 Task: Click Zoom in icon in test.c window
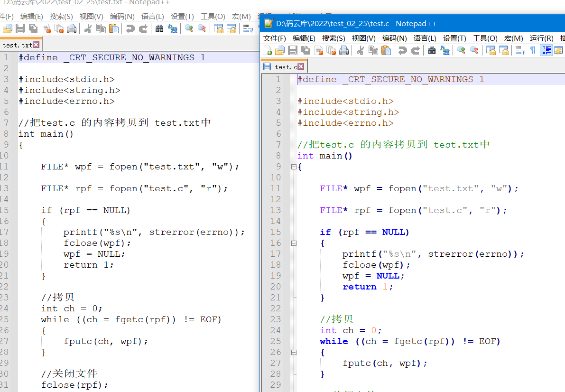(x=461, y=50)
